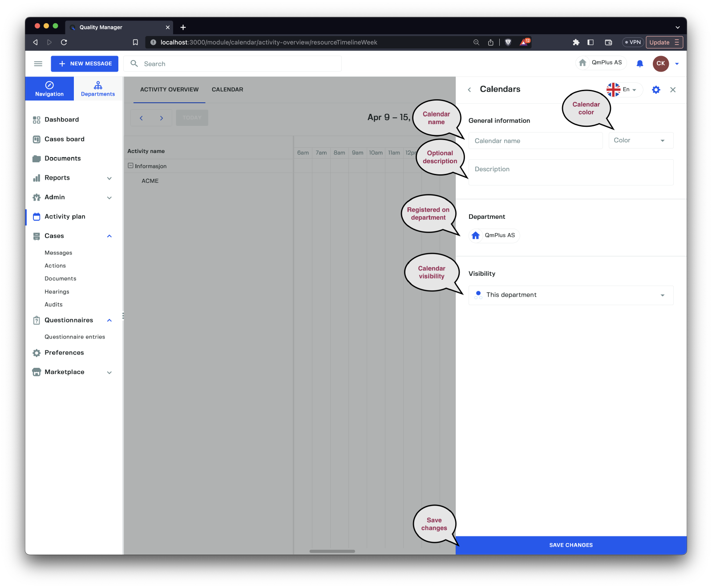Open the Color dropdown
The image size is (712, 588).
[640, 141]
